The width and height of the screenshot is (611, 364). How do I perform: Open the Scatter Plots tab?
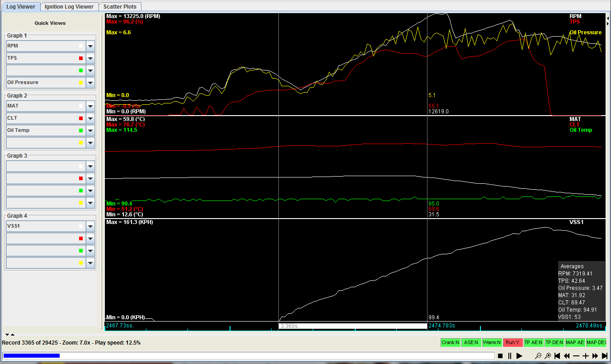pos(120,7)
